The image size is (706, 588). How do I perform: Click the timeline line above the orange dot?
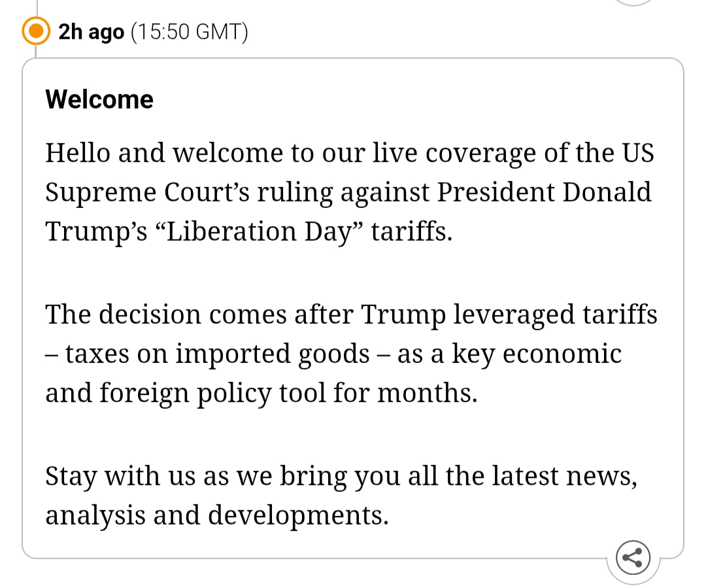pos(37,7)
